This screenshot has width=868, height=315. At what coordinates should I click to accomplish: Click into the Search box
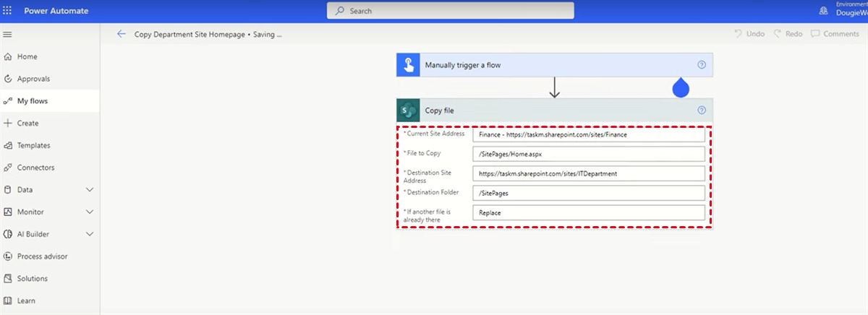click(x=451, y=11)
